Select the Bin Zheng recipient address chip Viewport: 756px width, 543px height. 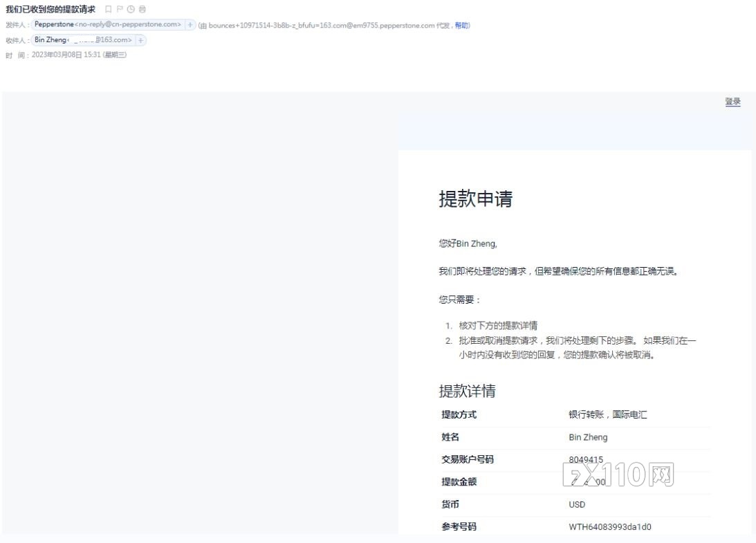point(82,40)
